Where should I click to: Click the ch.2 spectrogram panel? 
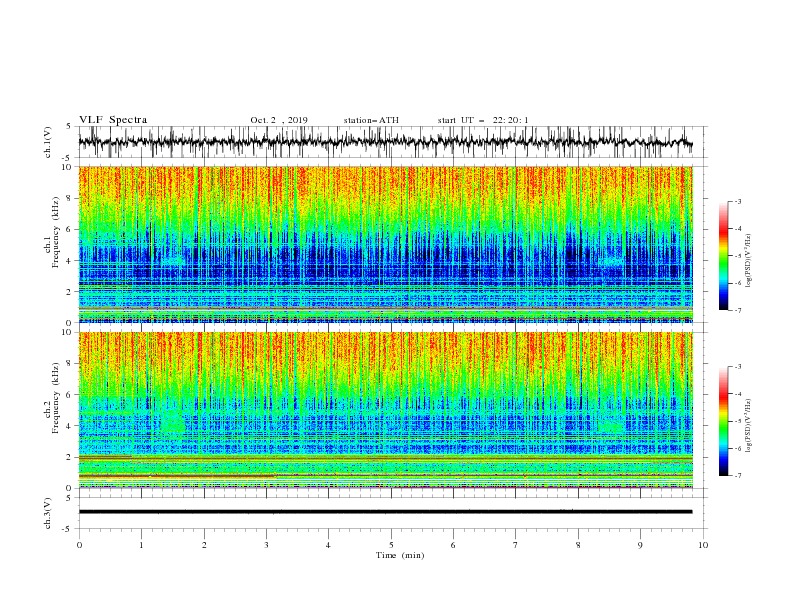click(x=385, y=410)
